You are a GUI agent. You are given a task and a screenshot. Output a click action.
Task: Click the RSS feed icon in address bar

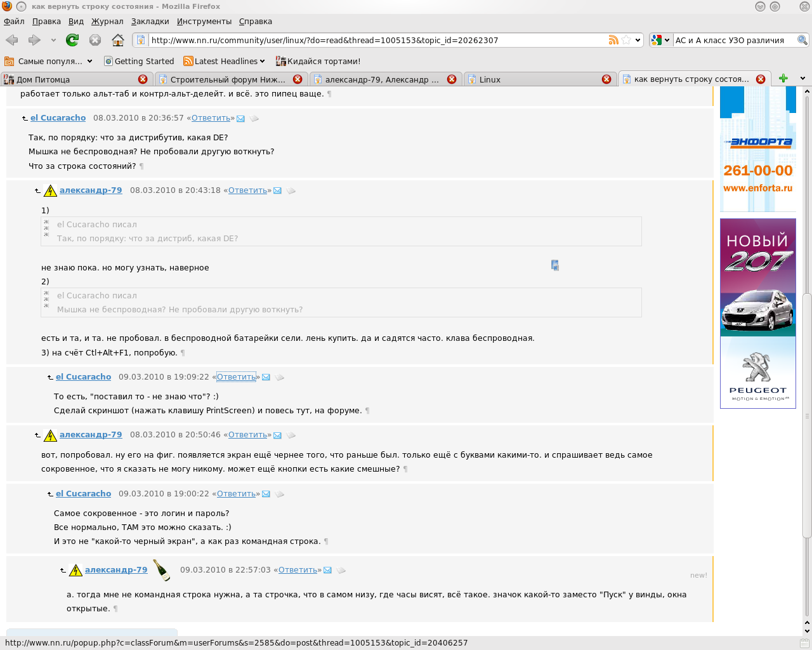613,40
